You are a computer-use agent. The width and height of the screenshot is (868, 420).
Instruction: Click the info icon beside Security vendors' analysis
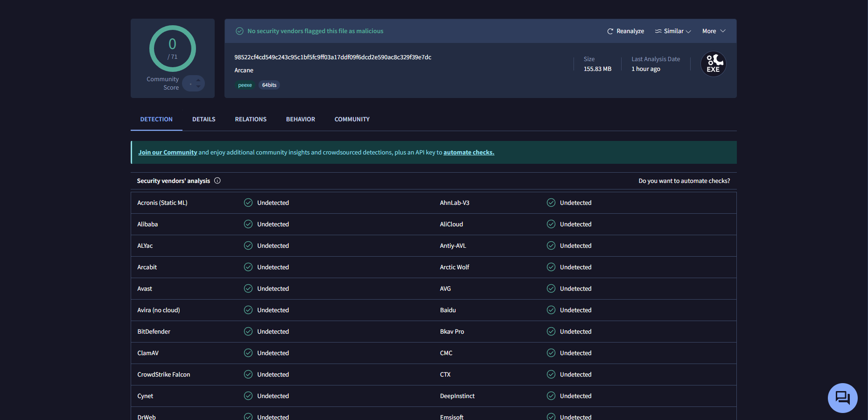pos(217,181)
